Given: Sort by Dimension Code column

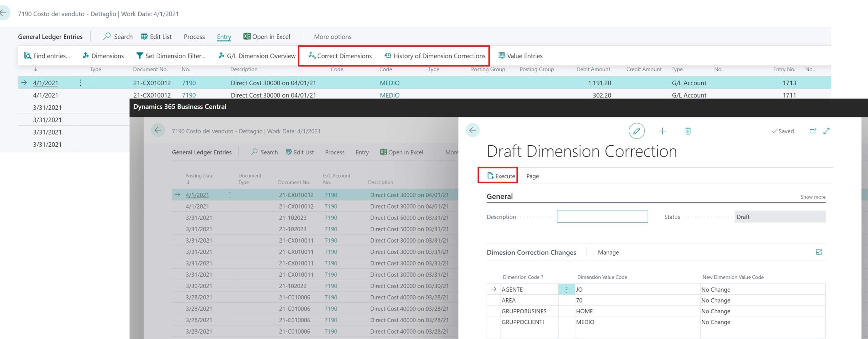Looking at the screenshot, I should click(523, 277).
